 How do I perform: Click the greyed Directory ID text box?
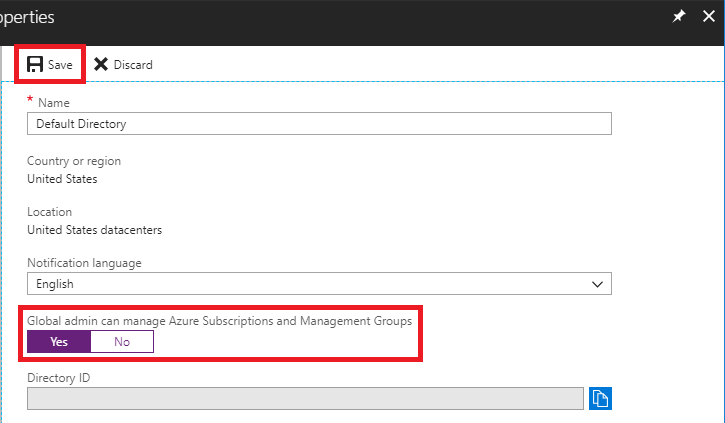coord(305,399)
